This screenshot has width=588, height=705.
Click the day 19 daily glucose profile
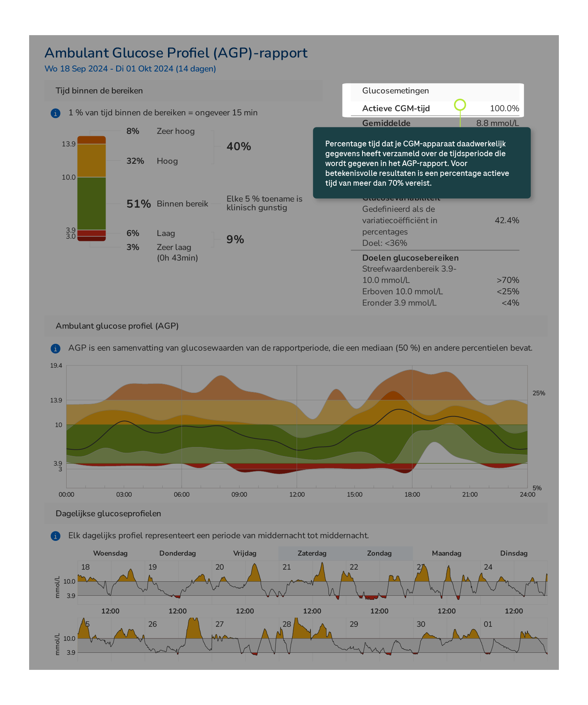coord(178,582)
